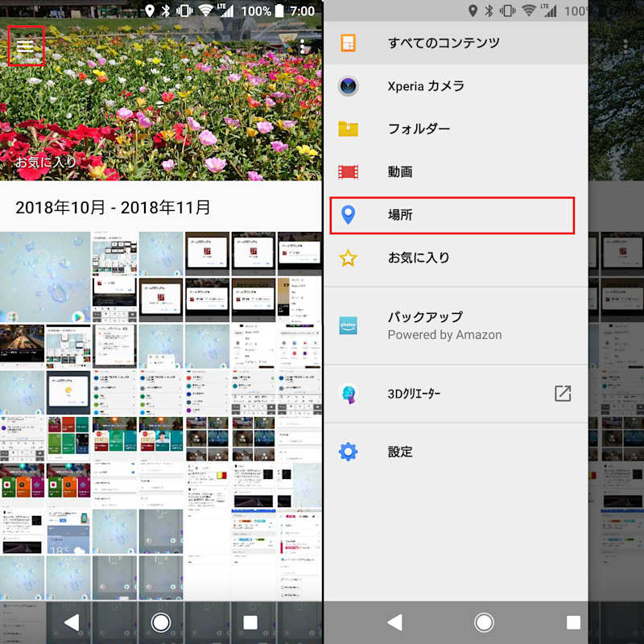Open フォルダー in the drawer
Viewport: 644px width, 644px height.
coord(456,129)
